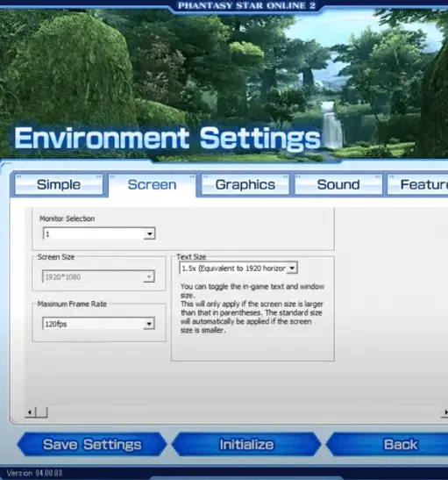Open the Screen Size 1920*1080 dropdown
Image resolution: width=448 pixels, height=480 pixels.
click(98, 277)
